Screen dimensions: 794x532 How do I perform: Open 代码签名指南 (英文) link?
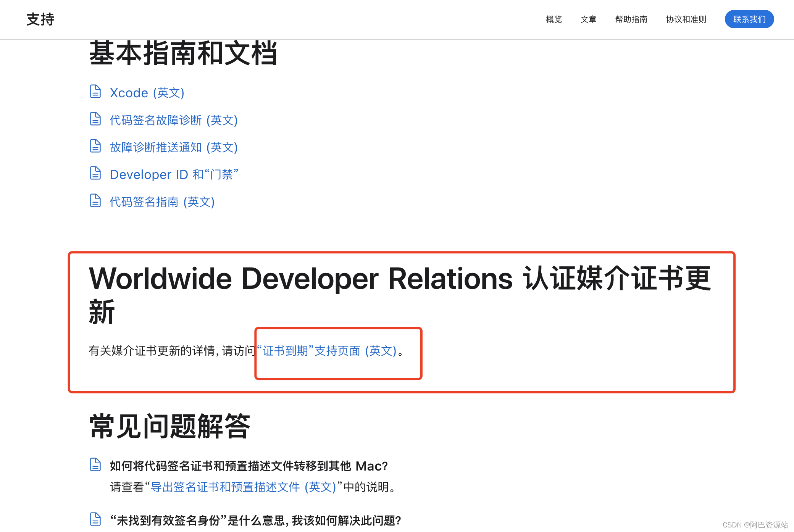[x=162, y=202]
